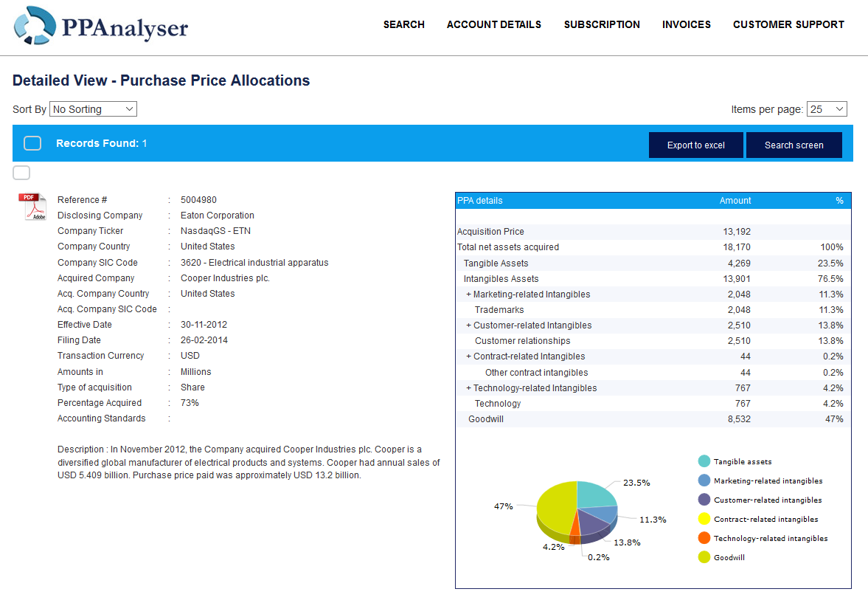868x603 pixels.
Task: Click the Technology-related intangibles legend swatch
Action: pos(704,538)
